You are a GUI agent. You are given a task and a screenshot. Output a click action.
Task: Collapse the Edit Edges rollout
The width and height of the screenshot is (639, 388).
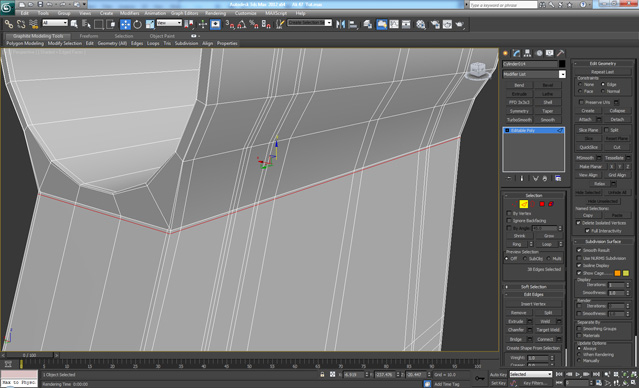(533, 294)
